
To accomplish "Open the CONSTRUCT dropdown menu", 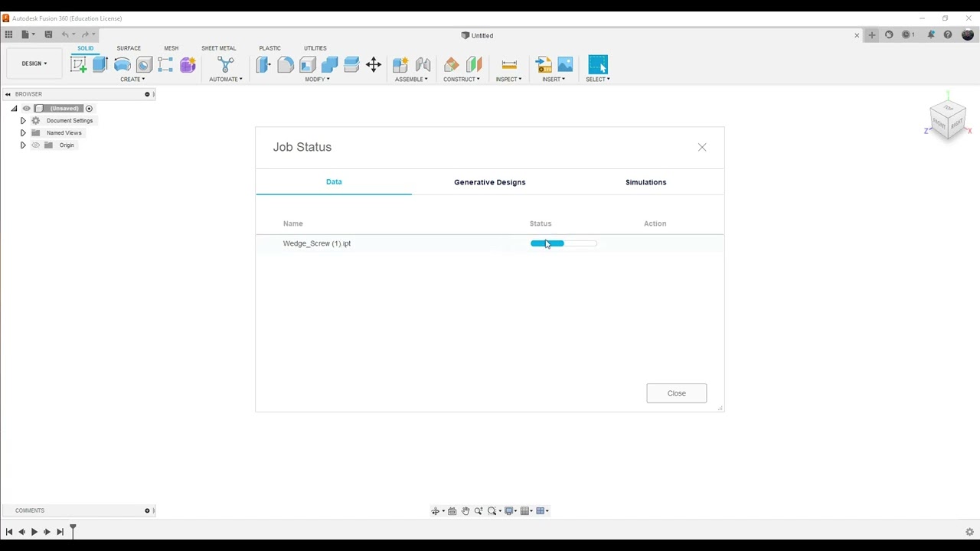I will tap(462, 80).
